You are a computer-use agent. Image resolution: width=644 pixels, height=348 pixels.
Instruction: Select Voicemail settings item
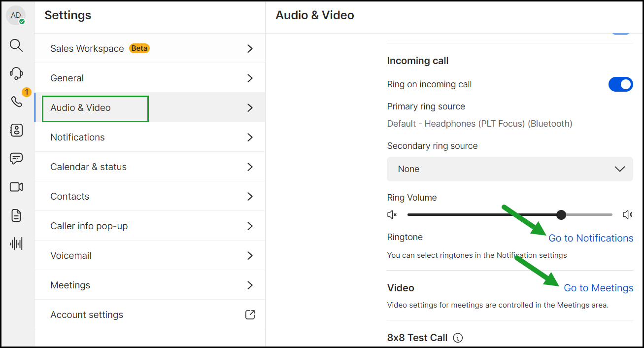(x=150, y=255)
